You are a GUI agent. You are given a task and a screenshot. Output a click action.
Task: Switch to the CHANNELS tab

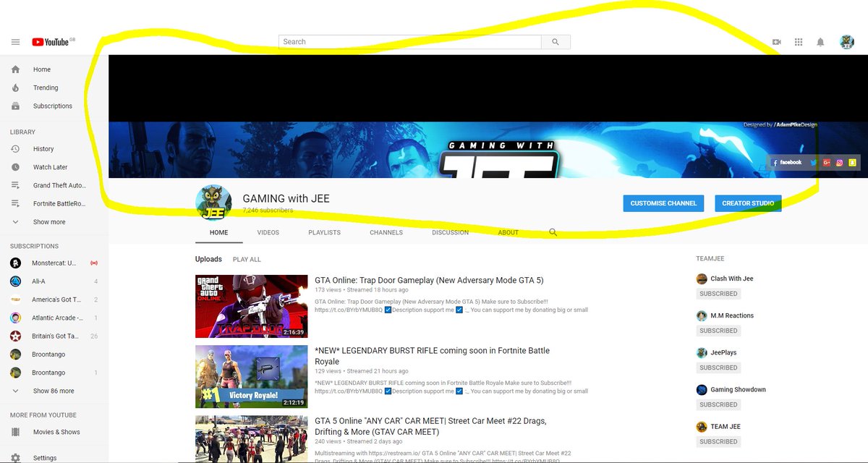tap(386, 232)
